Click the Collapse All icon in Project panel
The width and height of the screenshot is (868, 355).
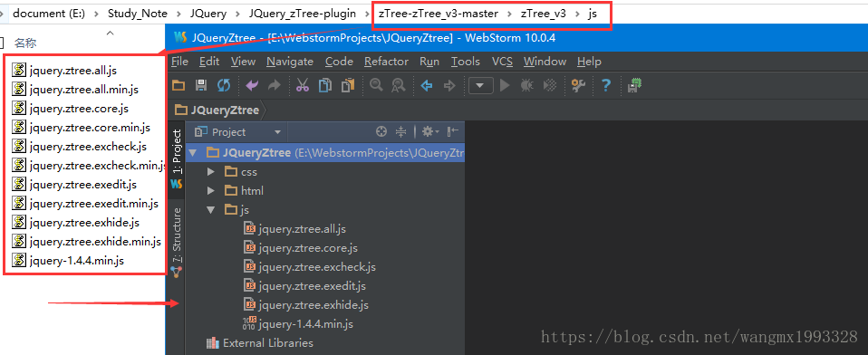(400, 131)
